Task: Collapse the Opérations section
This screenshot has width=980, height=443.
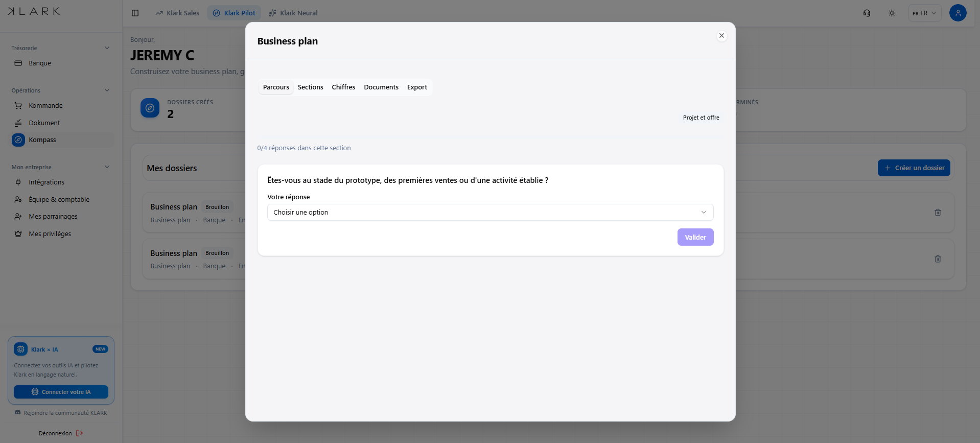Action: [107, 90]
